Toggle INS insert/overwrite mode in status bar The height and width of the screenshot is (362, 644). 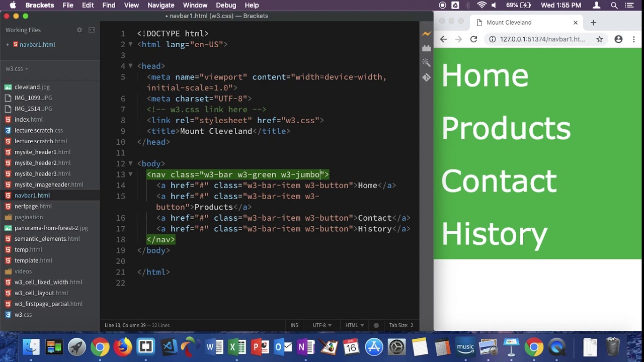click(x=294, y=325)
